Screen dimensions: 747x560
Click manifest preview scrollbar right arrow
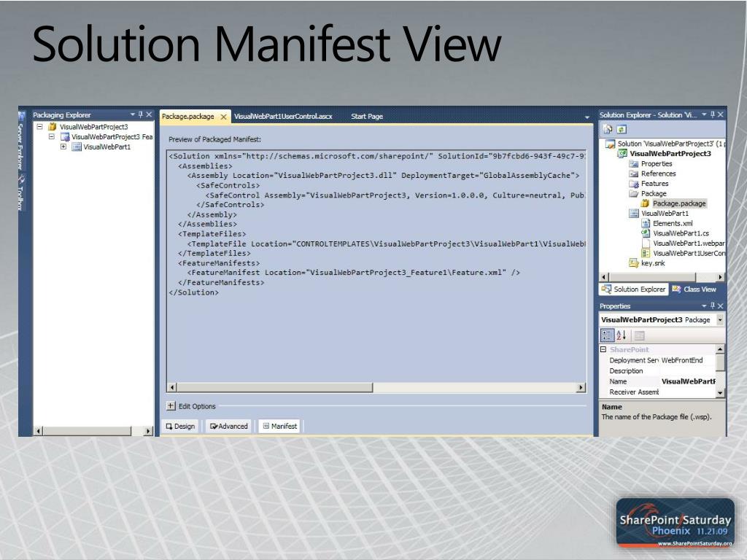[x=580, y=388]
